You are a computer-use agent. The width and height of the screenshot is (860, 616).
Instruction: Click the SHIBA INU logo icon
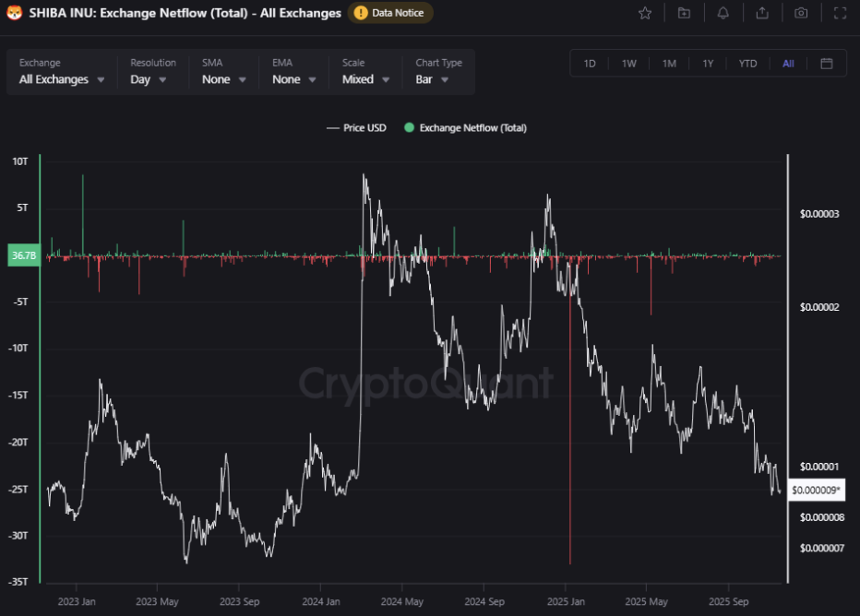tap(13, 13)
